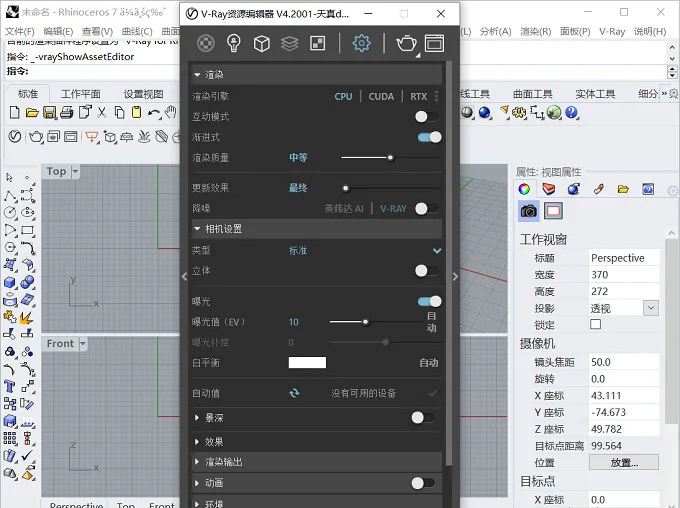
Task: Toggle the 渐进式 progressive switch
Action: coord(429,137)
